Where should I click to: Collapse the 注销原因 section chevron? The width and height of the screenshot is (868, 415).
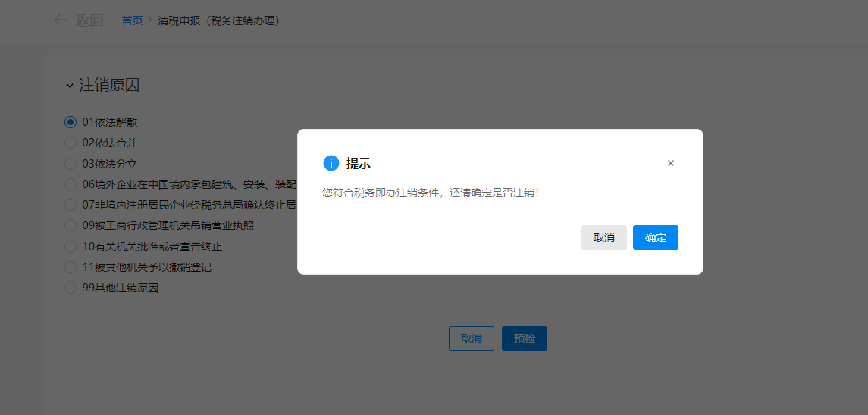69,86
